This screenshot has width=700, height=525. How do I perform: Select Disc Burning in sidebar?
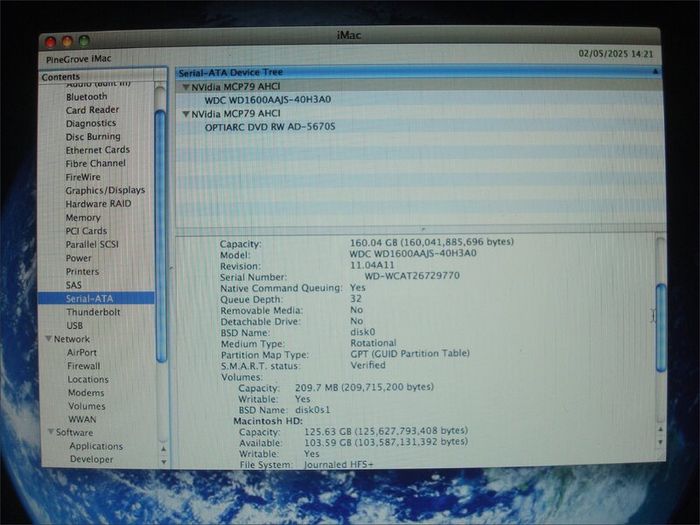pos(93,137)
